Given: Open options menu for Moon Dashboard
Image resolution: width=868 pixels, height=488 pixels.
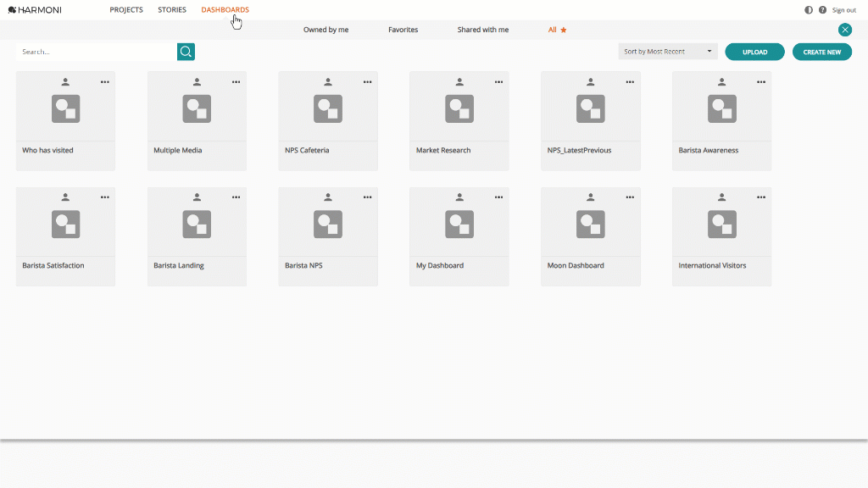Looking at the screenshot, I should (x=630, y=197).
